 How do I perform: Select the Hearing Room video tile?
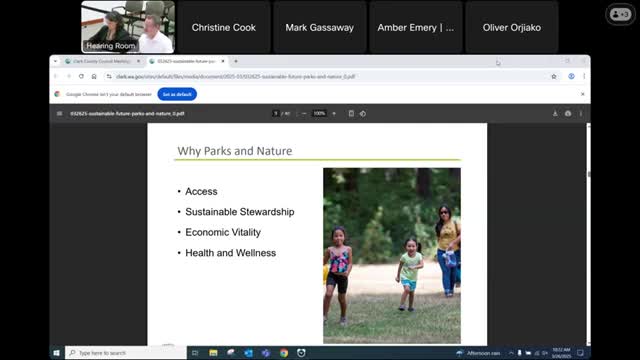(x=128, y=27)
